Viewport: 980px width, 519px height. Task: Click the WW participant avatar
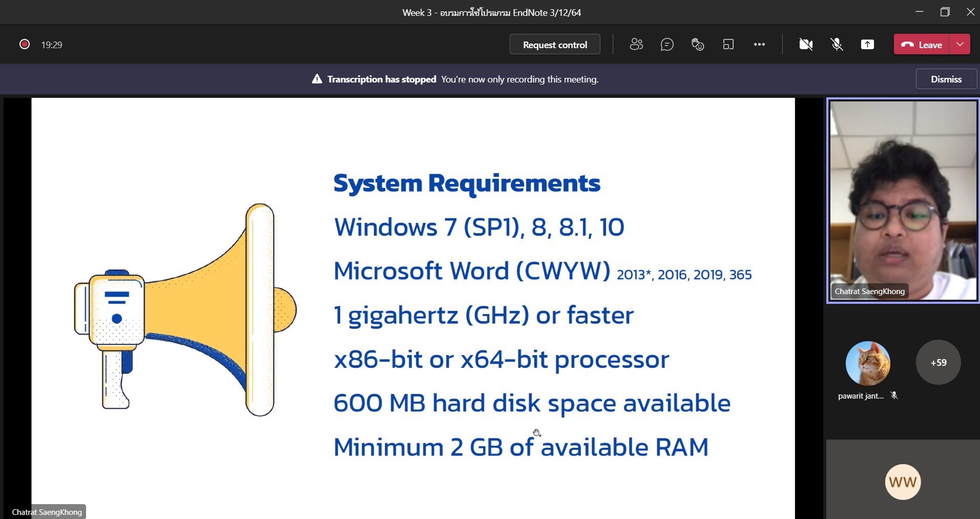coord(903,482)
